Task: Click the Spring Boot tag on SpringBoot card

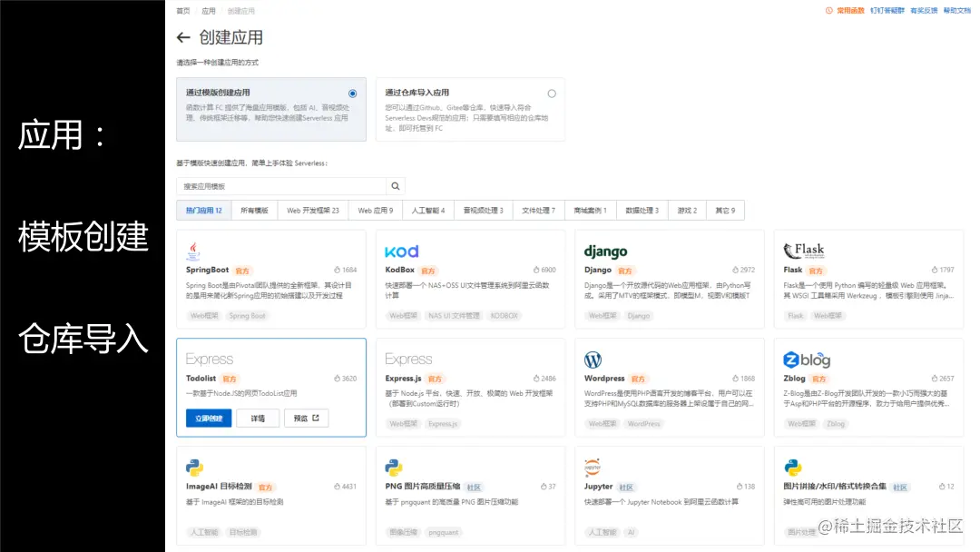Action: (x=247, y=316)
